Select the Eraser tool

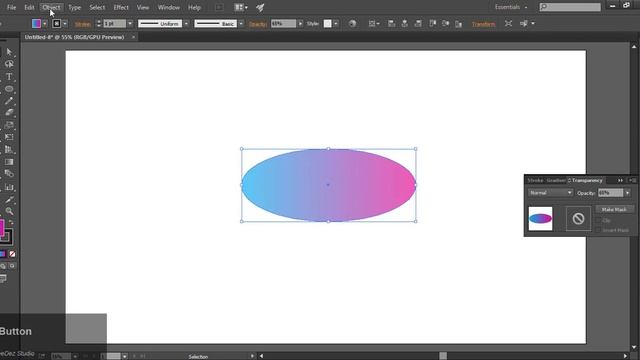pos(9,113)
